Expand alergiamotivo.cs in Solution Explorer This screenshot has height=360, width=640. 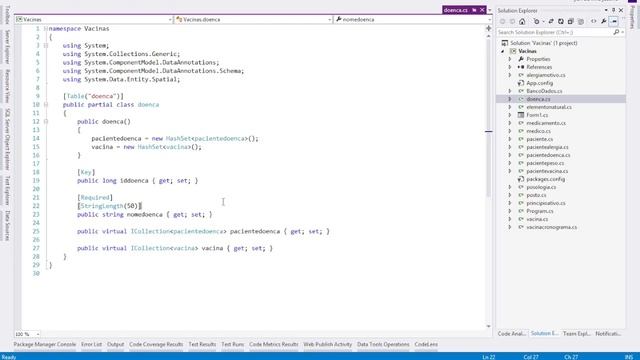point(510,75)
